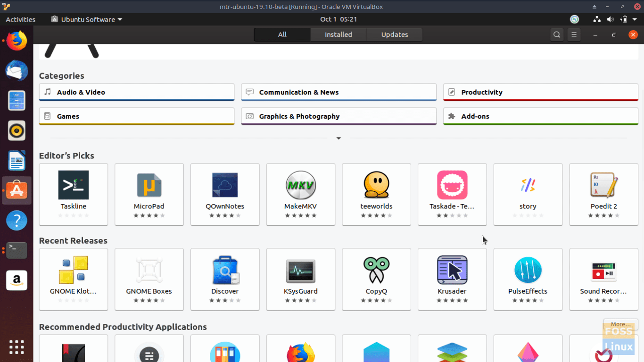644x362 pixels.
Task: Launch Terminal from the dock
Action: click(x=17, y=250)
